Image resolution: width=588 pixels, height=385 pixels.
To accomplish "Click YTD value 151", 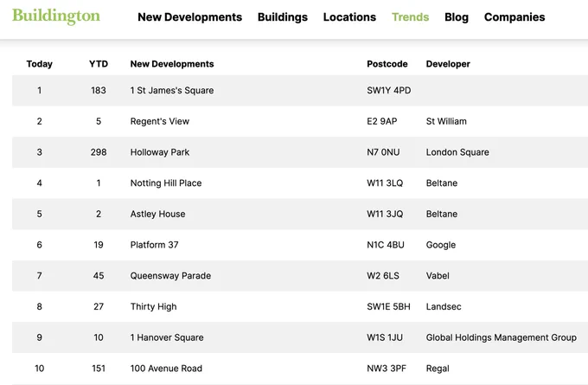I will click(x=99, y=368).
